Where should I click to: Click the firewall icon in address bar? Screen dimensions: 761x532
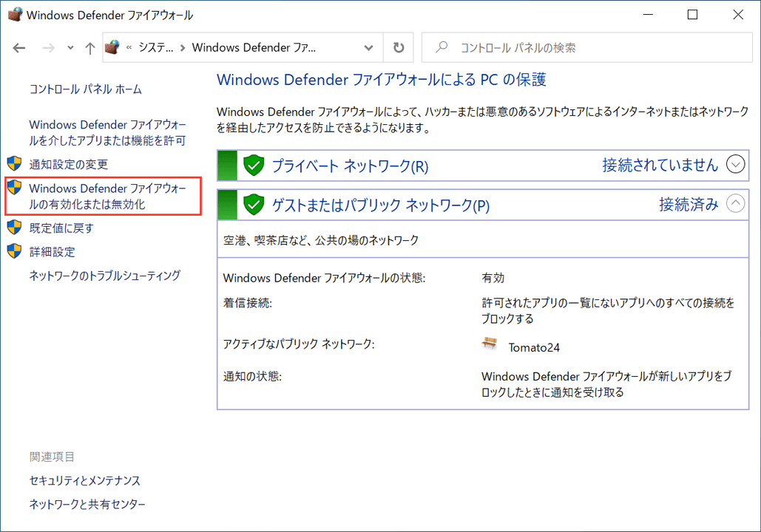click(112, 47)
